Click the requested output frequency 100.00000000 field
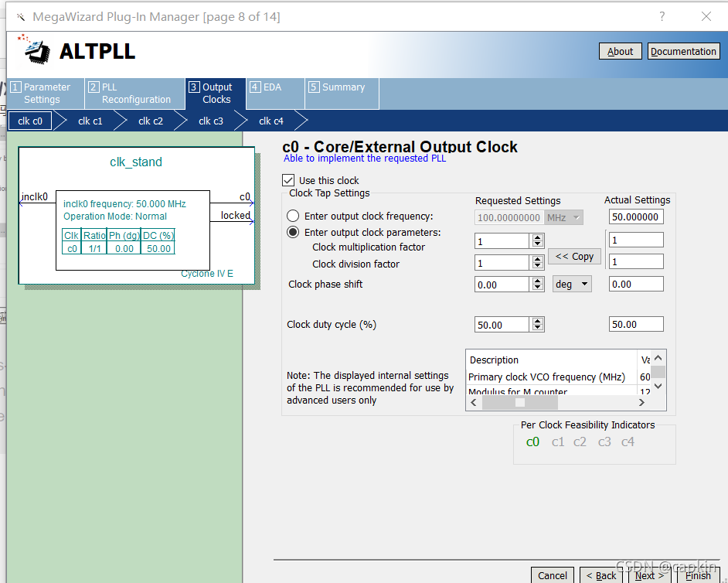728x583 pixels. coord(509,217)
